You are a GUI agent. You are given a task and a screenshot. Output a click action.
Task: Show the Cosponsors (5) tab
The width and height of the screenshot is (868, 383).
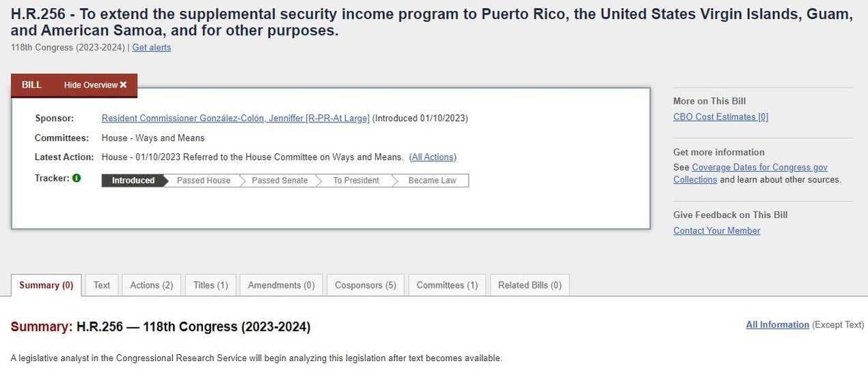pos(366,285)
